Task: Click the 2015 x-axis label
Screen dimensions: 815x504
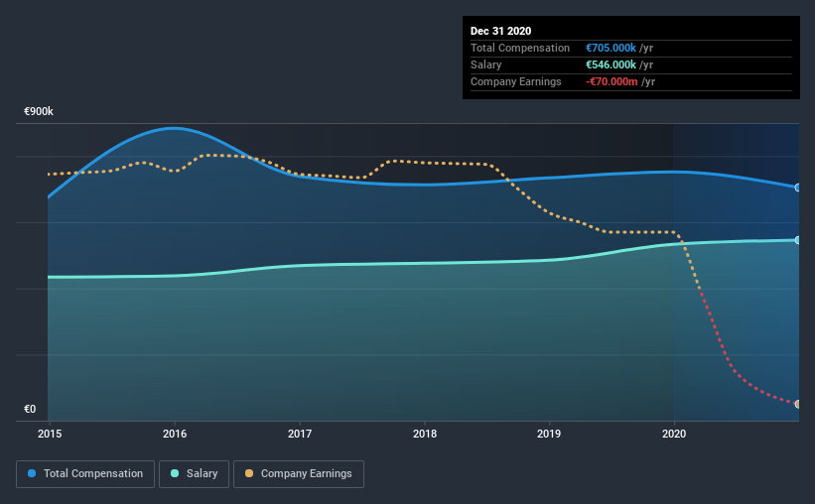Action: click(x=50, y=434)
